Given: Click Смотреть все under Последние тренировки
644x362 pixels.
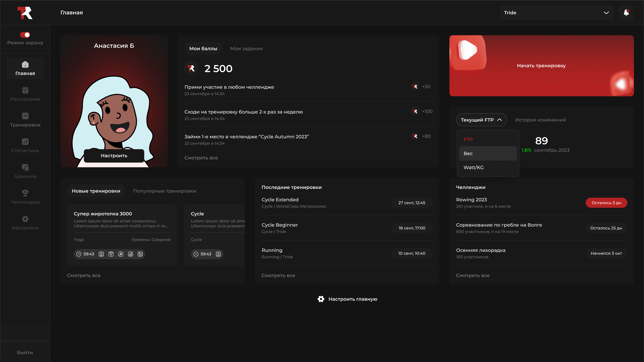Looking at the screenshot, I should tap(278, 275).
